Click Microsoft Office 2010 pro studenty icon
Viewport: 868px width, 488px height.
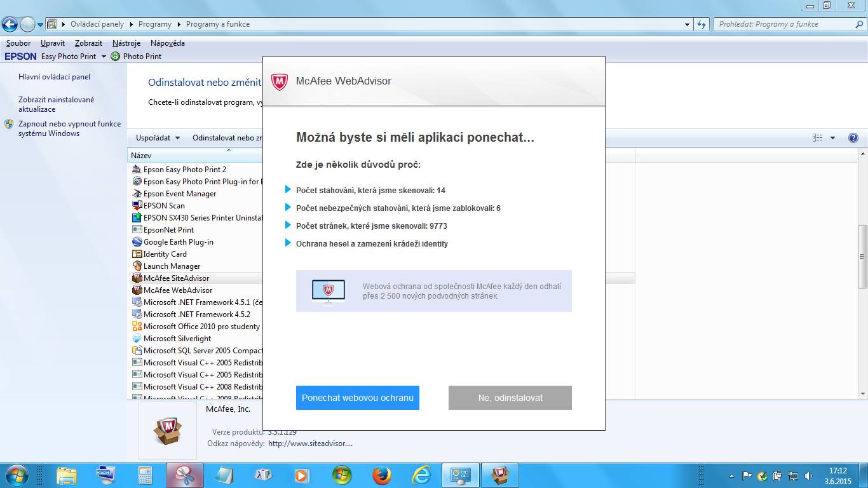[137, 327]
